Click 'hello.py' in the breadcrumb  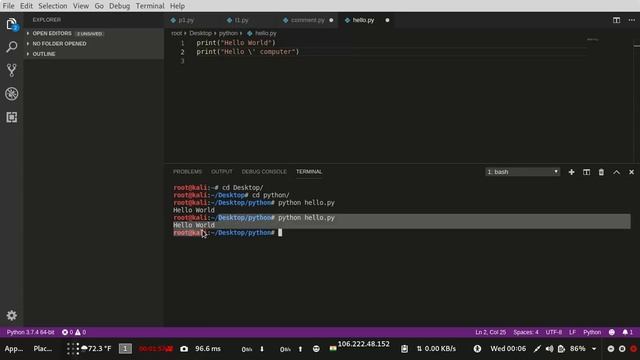266,33
